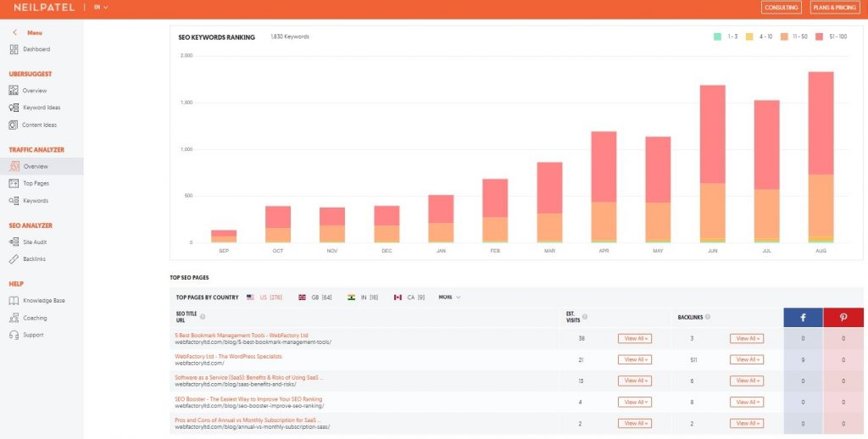Click the Top Pages icon
This screenshot has height=439, width=868.
(x=14, y=183)
